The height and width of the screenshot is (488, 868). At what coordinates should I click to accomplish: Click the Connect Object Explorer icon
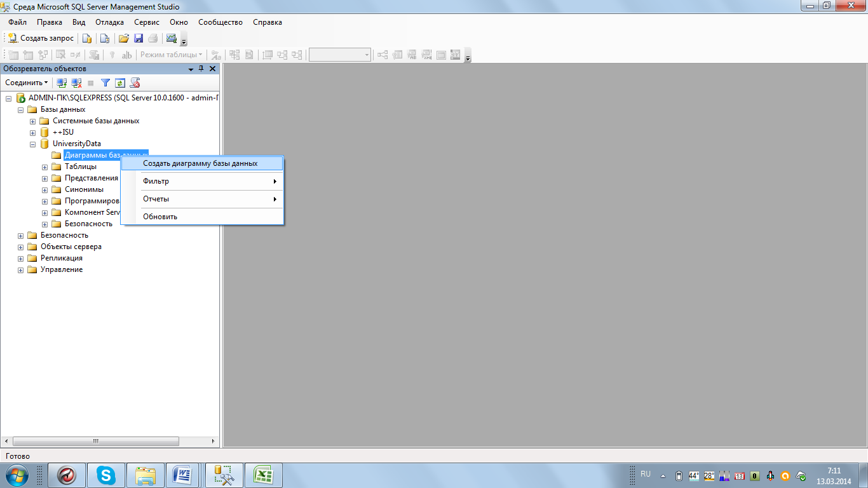coord(62,83)
